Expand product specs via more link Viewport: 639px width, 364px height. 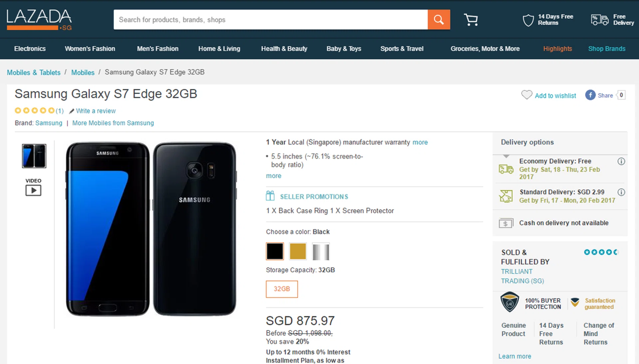click(x=274, y=176)
